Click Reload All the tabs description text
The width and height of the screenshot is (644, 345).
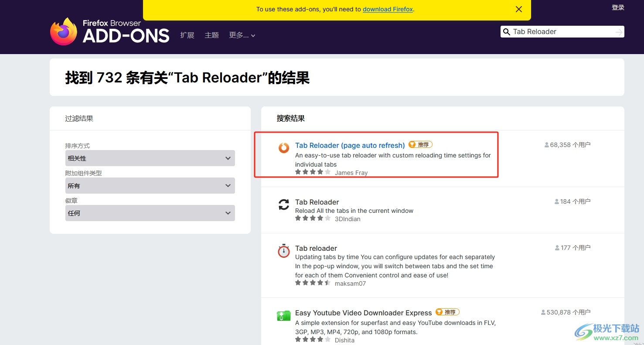354,211
